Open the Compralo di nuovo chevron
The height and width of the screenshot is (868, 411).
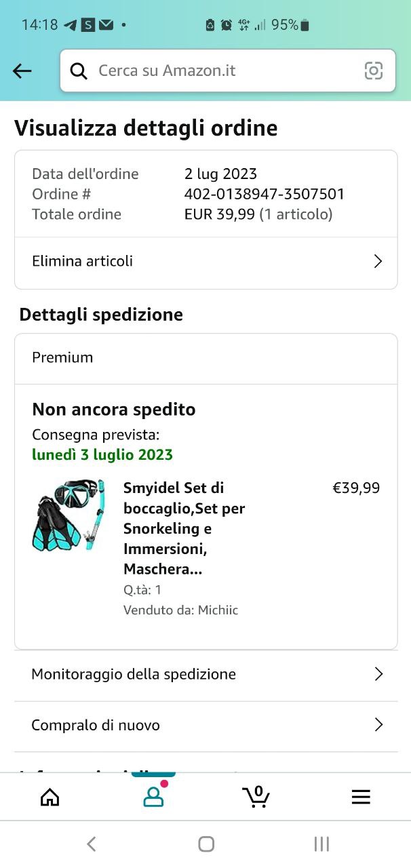[x=378, y=725]
